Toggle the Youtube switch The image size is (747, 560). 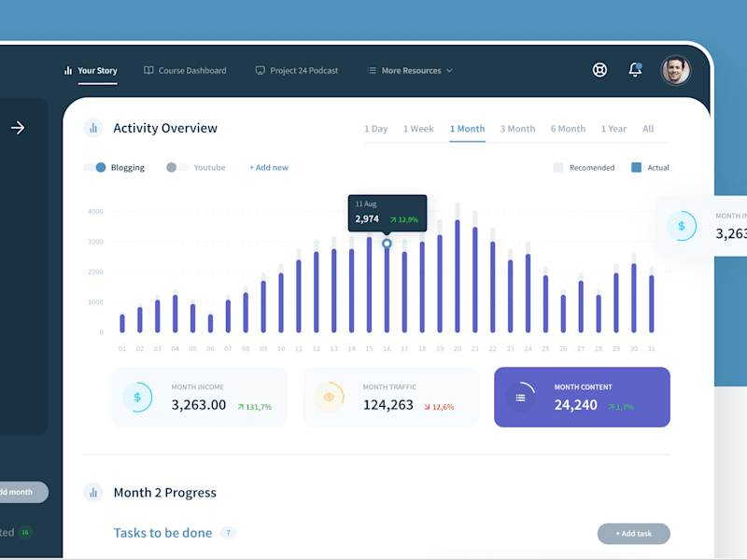[x=177, y=167]
